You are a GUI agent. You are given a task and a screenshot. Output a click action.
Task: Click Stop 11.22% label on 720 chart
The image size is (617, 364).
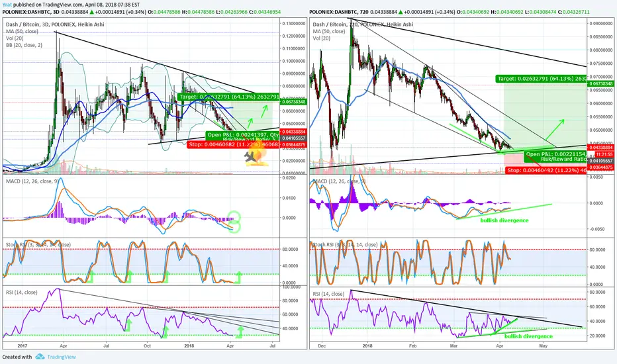[546, 170]
